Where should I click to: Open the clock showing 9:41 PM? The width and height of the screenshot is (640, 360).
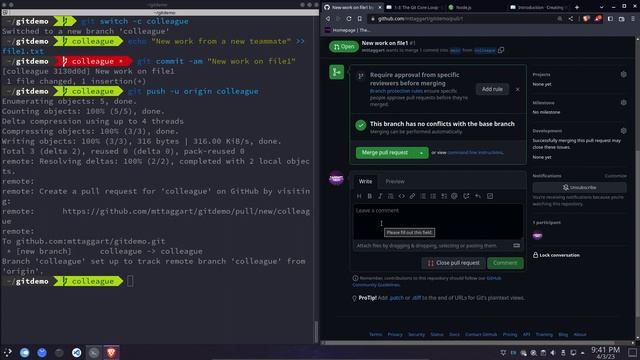pyautogui.click(x=605, y=353)
